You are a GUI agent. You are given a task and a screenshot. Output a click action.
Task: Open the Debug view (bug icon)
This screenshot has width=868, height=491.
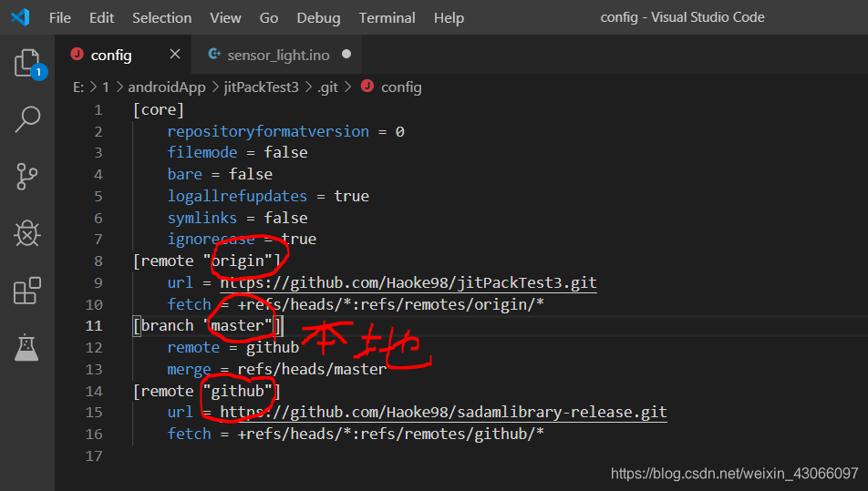(27, 233)
